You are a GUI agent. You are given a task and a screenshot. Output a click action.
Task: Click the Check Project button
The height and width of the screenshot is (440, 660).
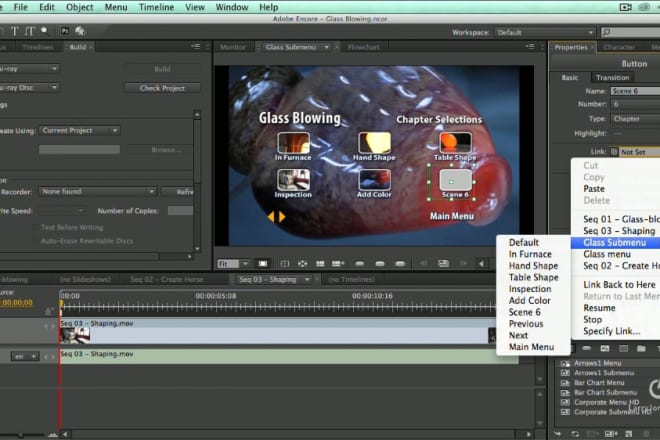pos(162,88)
